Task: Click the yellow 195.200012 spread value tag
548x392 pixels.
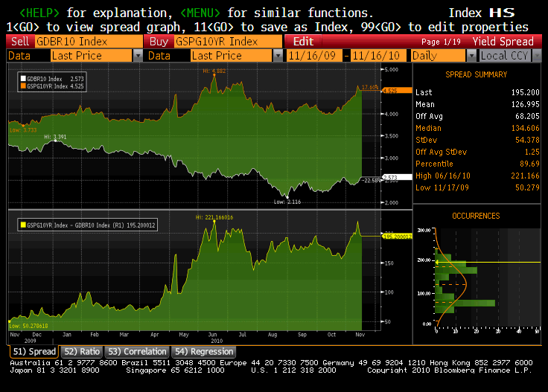Action: 397,237
